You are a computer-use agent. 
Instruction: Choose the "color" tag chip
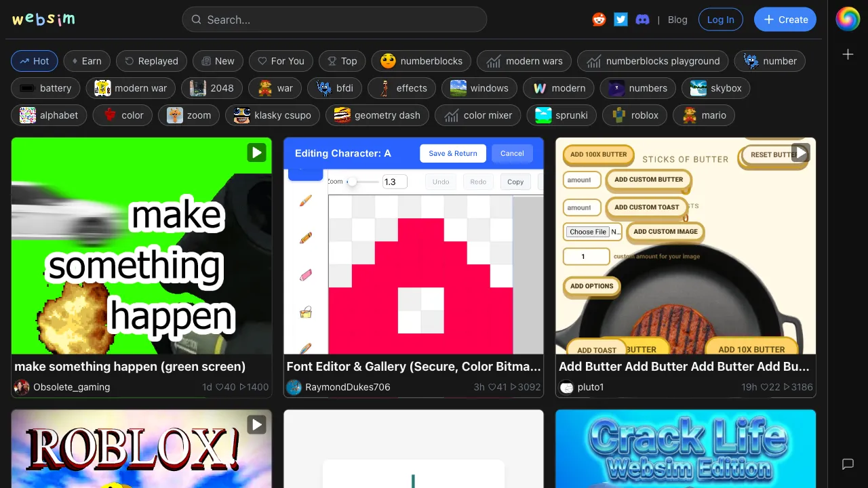pyautogui.click(x=123, y=115)
